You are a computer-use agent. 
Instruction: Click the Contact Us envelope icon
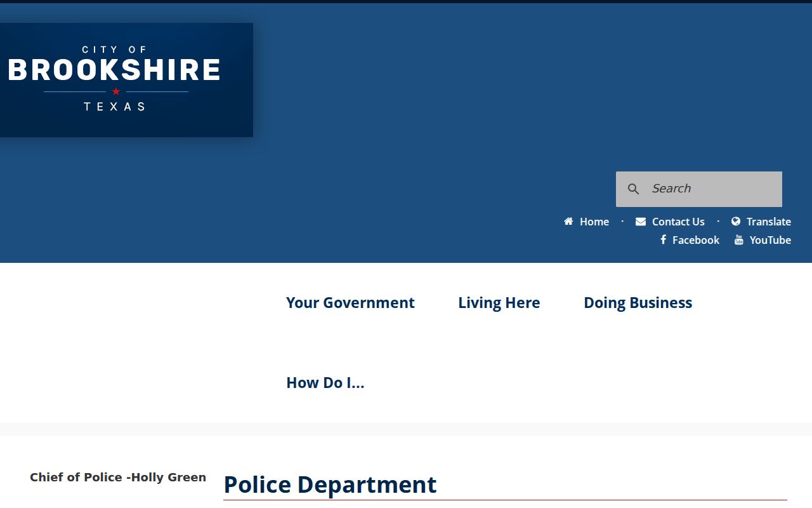pos(641,222)
